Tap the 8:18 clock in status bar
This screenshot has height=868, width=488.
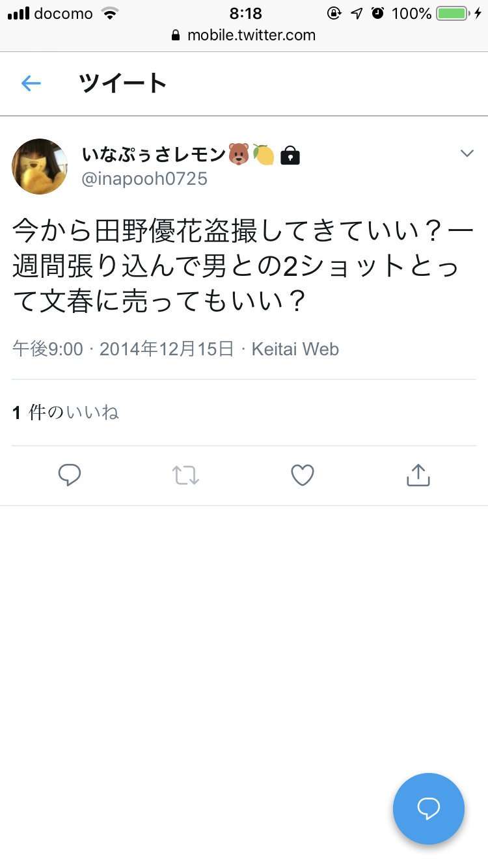point(246,13)
